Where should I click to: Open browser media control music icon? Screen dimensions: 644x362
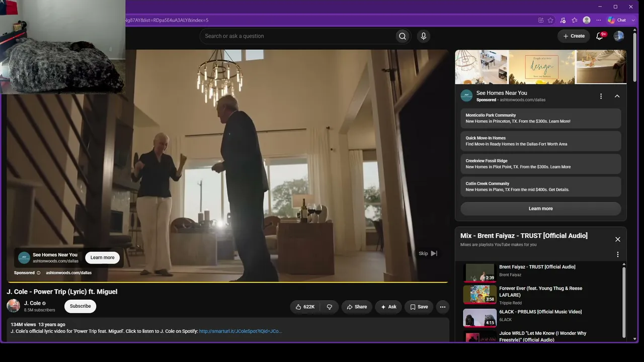[x=562, y=20]
